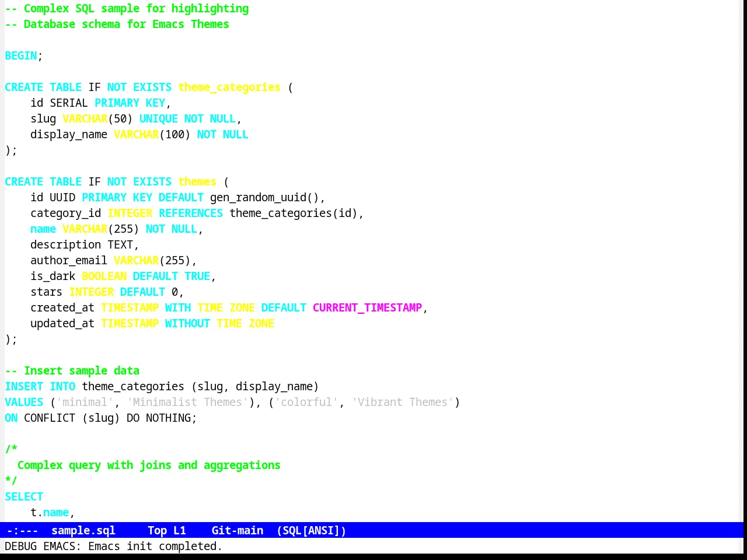Click the 'themes' table name
The image size is (747, 560).
pos(197,181)
